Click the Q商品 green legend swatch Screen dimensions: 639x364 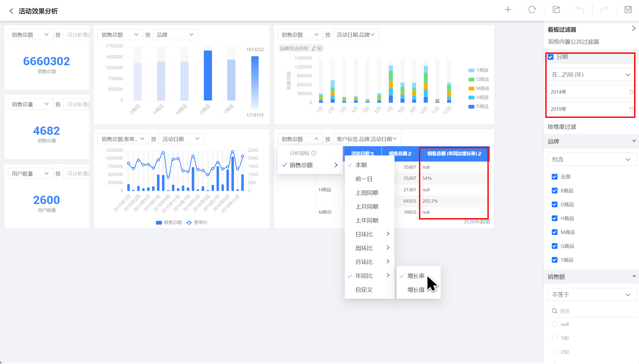471,79
